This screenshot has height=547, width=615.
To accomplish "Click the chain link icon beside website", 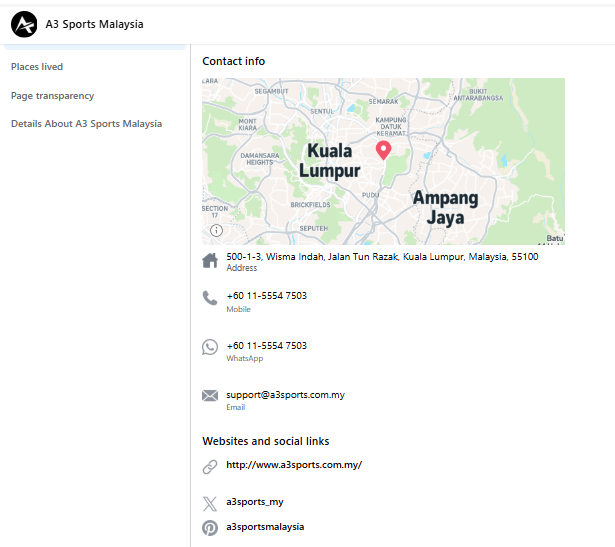I will point(210,466).
